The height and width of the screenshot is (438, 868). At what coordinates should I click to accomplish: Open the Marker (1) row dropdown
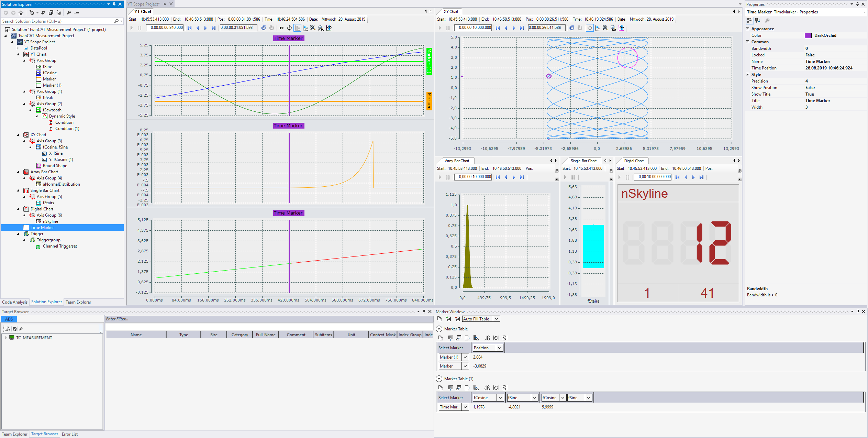point(465,357)
